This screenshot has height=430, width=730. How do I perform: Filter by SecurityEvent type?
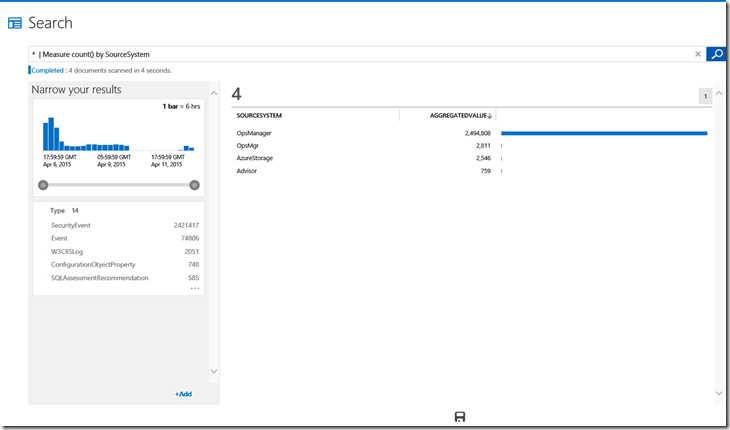point(71,226)
